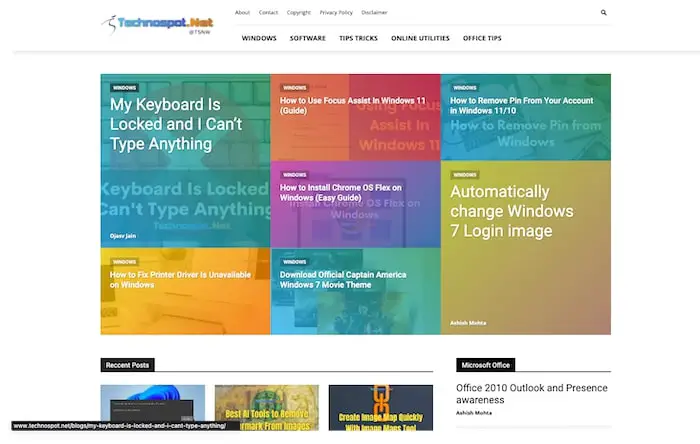Viewport: 700px width, 444px height.
Task: Open the WINDOWS menu item
Action: (x=259, y=38)
